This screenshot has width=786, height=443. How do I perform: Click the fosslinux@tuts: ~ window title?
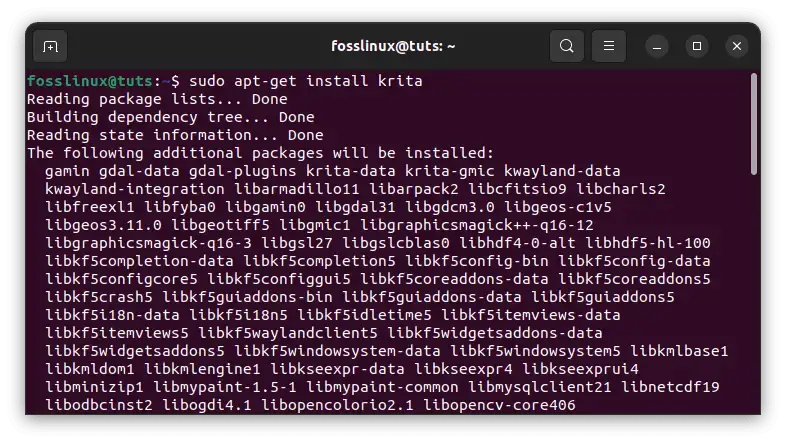click(x=393, y=46)
